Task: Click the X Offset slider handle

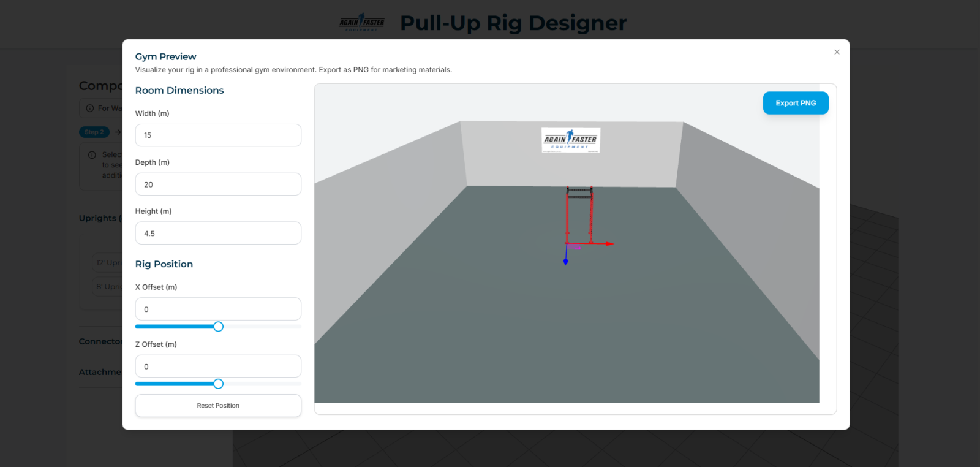Action: pyautogui.click(x=218, y=327)
